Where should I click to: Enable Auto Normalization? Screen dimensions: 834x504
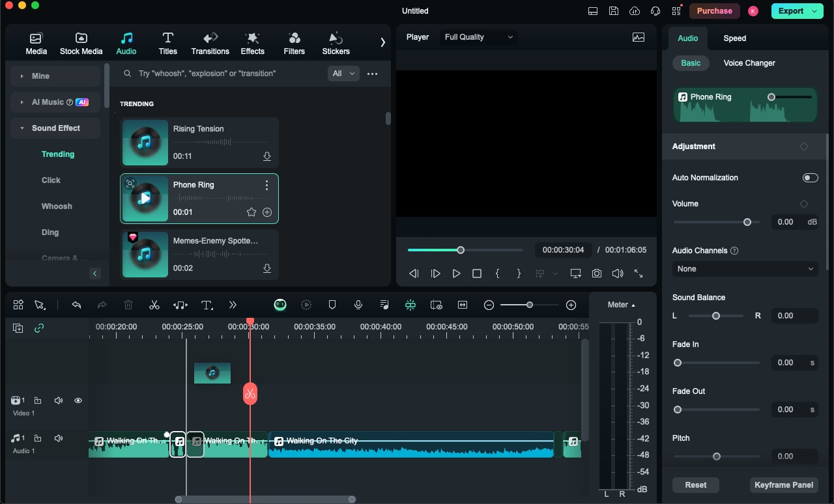pos(810,177)
